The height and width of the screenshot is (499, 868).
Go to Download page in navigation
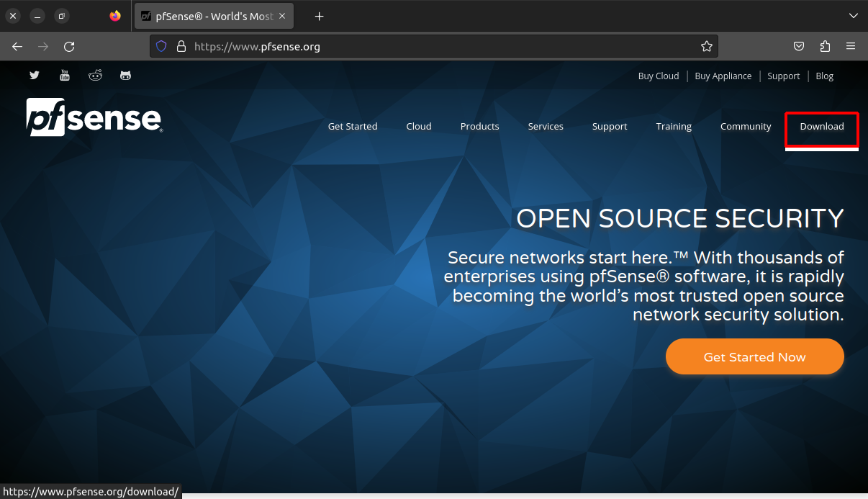[822, 126]
